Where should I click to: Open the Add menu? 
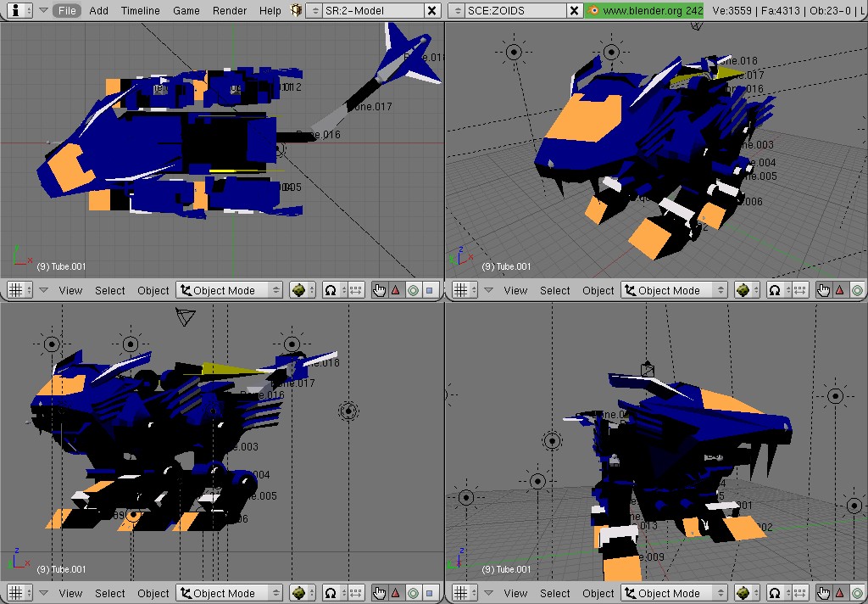point(99,10)
